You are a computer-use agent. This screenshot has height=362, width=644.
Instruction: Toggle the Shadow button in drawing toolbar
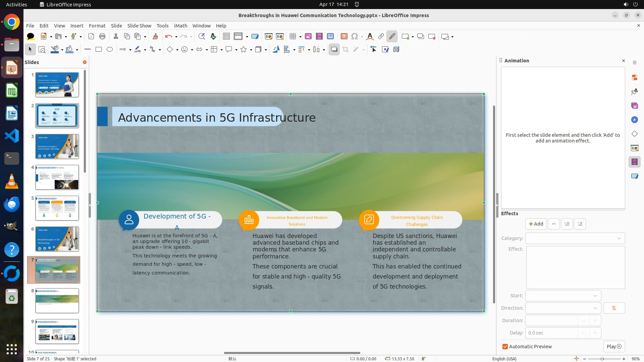coord(334,50)
